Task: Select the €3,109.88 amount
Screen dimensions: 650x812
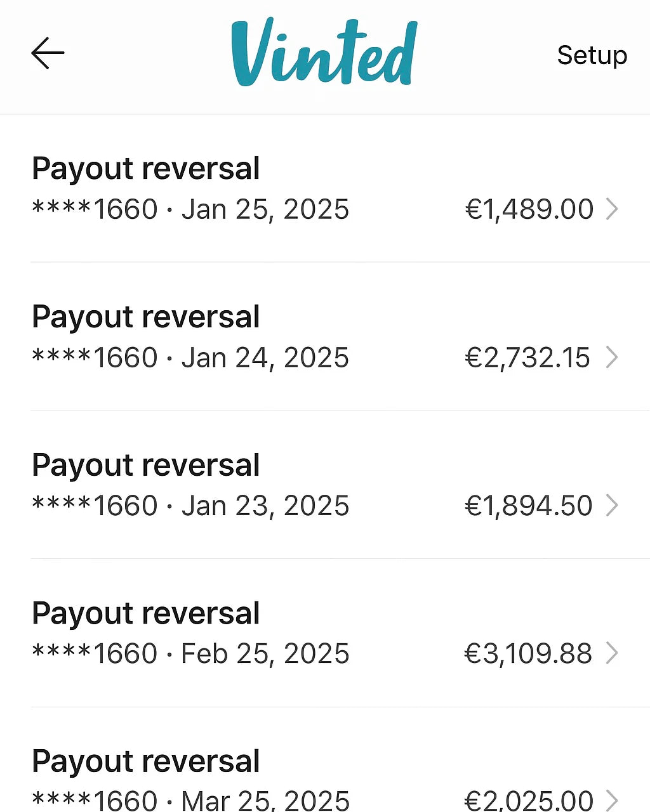Action: click(x=528, y=653)
